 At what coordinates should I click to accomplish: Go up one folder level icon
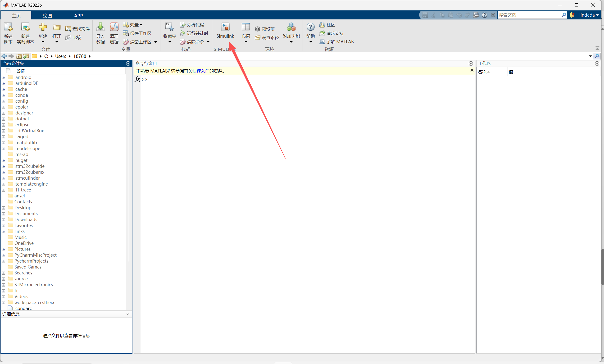coord(19,56)
